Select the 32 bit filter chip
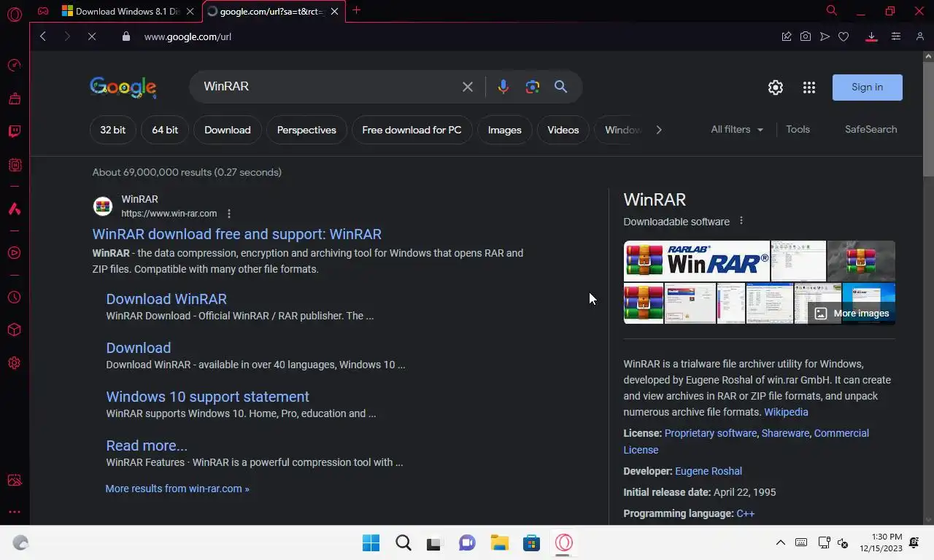The width and height of the screenshot is (934, 560). [113, 130]
